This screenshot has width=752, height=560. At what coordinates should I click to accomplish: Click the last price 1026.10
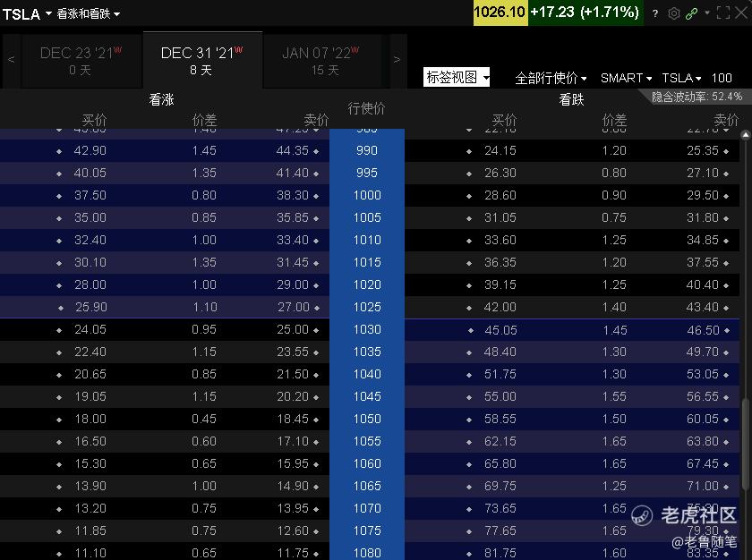pyautogui.click(x=500, y=12)
